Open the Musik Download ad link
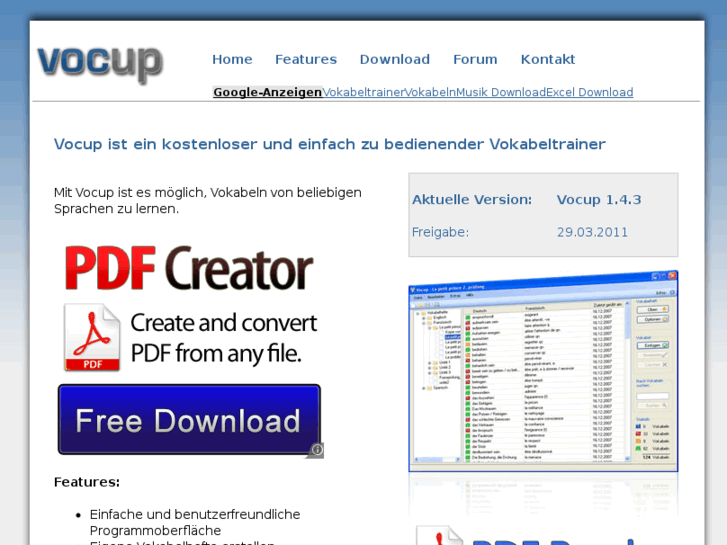Screen dimensions: 727x545 pyautogui.click(x=501, y=92)
